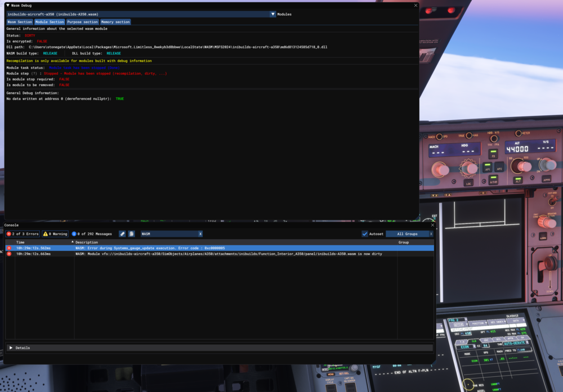Toggle the FD flight director button
Viewport: 563px width, 392px height.
[x=493, y=153]
